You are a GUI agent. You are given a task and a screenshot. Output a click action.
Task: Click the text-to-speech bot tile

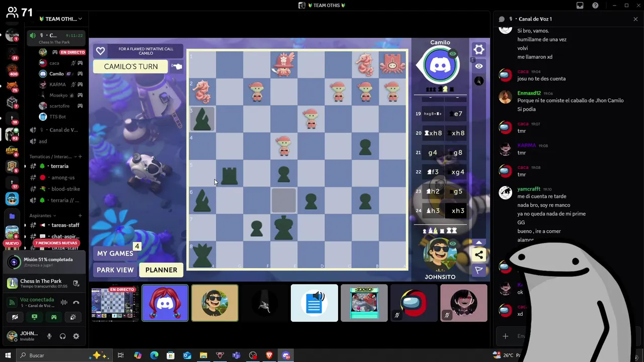click(314, 303)
